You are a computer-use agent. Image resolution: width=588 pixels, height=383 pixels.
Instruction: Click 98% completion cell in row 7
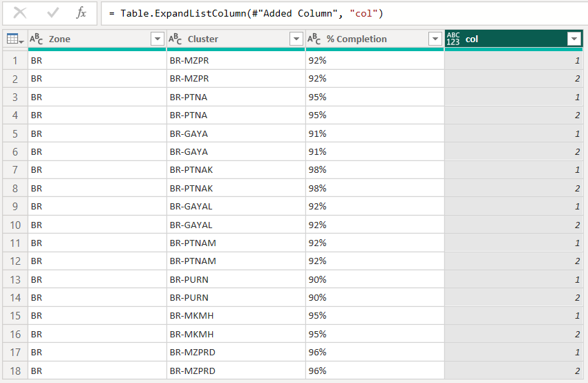point(375,170)
